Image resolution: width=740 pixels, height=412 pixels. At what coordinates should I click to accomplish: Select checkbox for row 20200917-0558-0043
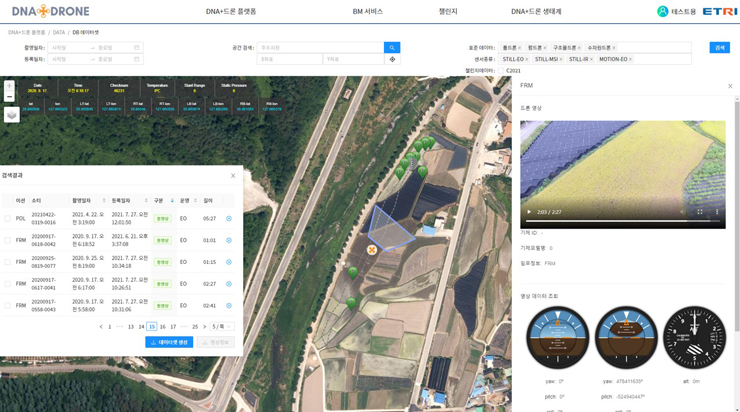[x=7, y=305]
